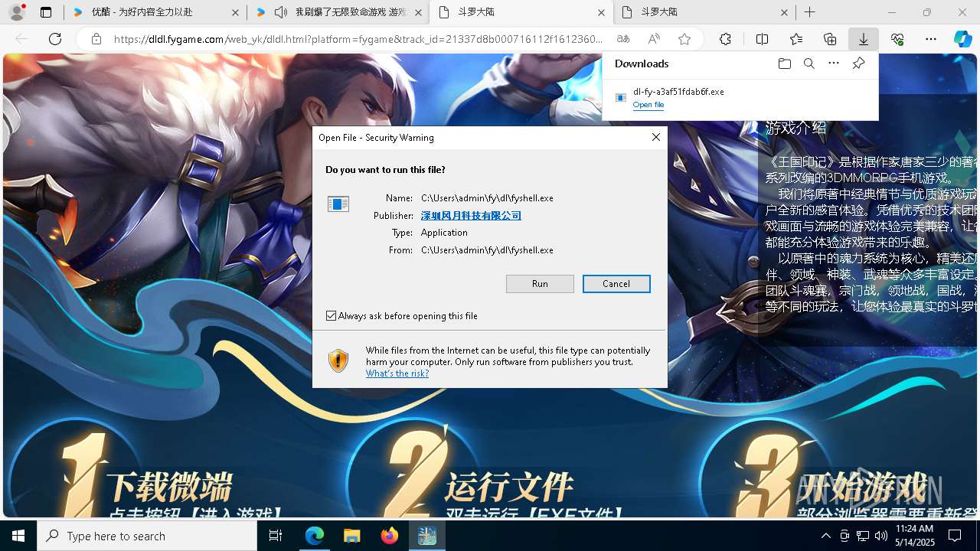Toggle the Downloads toolbar button
Image resolution: width=980 pixels, height=551 pixels.
863,39
